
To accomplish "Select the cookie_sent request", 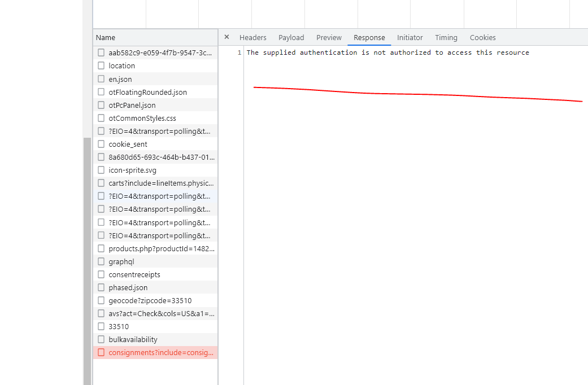I will point(155,145).
